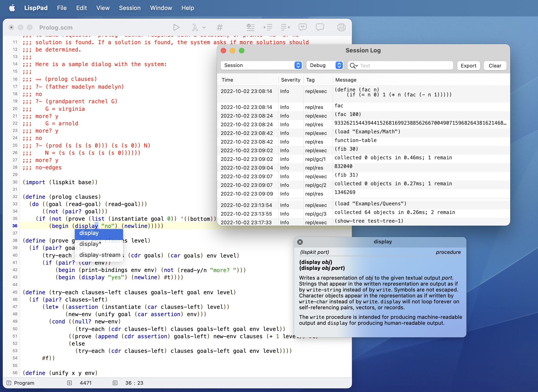The image size is (538, 392).
Task: Open the Window menu
Action: point(161,8)
